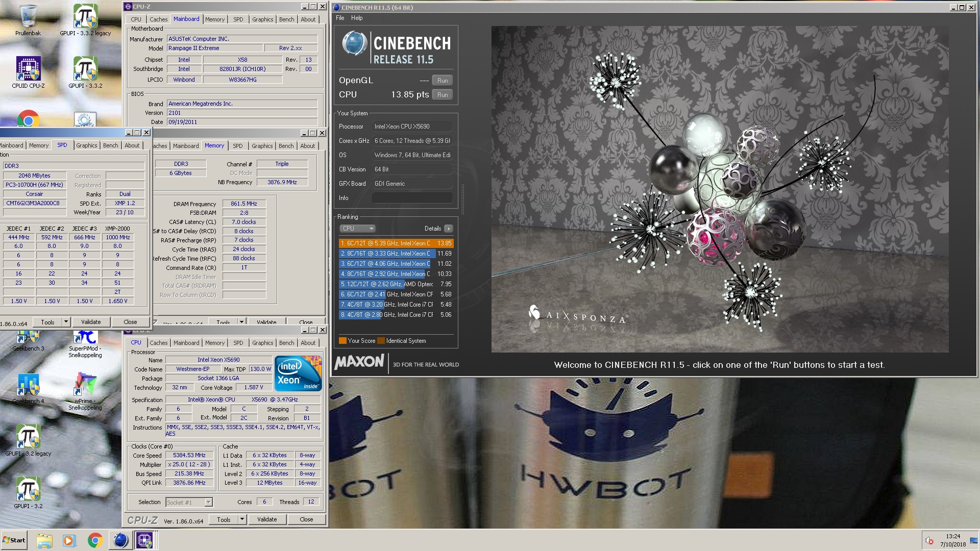Screen dimensions: 980x551
Task: Switch to CPU-Z taskbar icon
Action: pyautogui.click(x=144, y=540)
